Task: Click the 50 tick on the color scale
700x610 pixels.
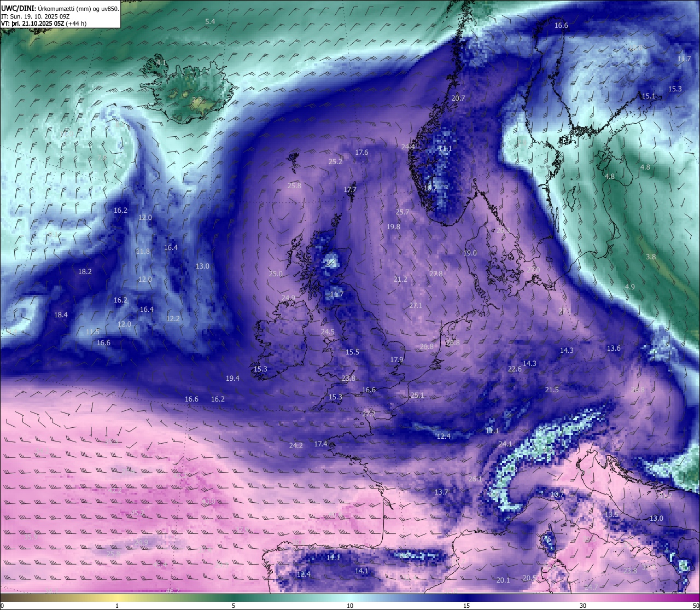Action: (695, 606)
